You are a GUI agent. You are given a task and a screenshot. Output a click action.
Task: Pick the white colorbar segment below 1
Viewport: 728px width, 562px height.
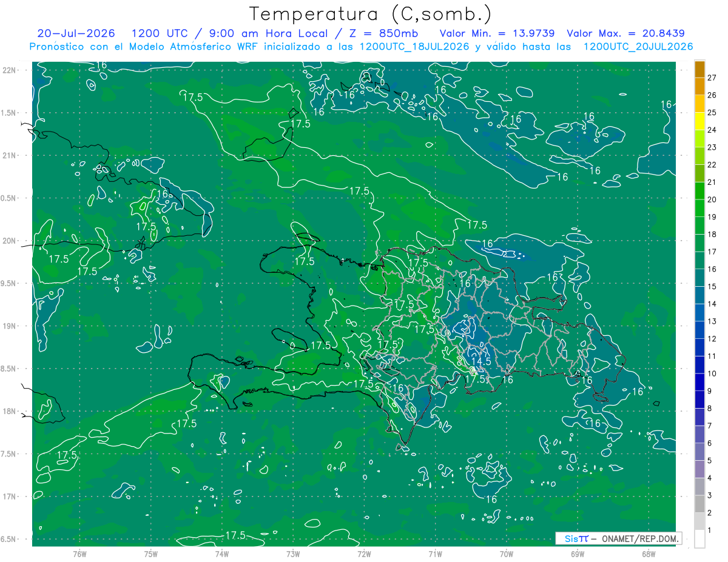click(x=699, y=539)
